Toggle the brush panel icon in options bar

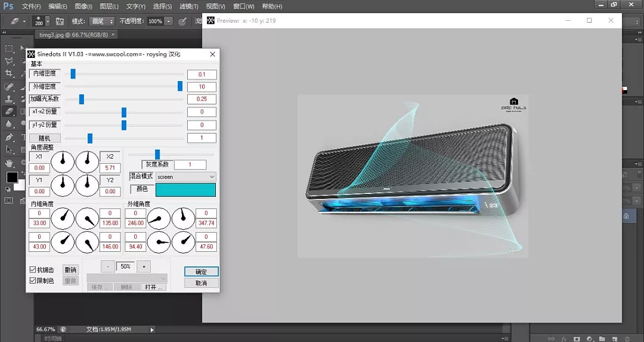tap(60, 21)
